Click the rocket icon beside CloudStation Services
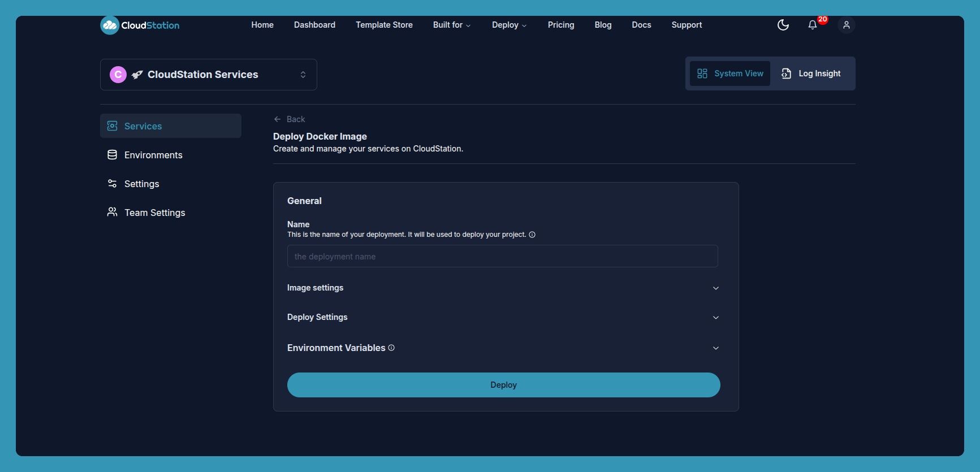Screen dimensions: 980x472 (x=137, y=75)
